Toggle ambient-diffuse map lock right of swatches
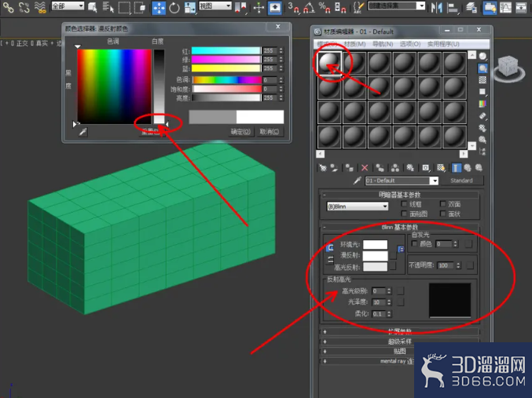 point(401,250)
